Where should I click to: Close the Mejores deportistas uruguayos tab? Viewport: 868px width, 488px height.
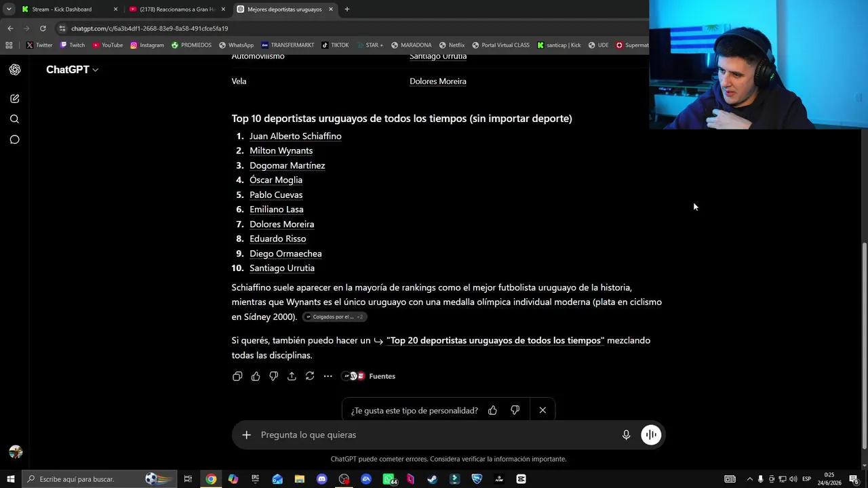point(331,9)
